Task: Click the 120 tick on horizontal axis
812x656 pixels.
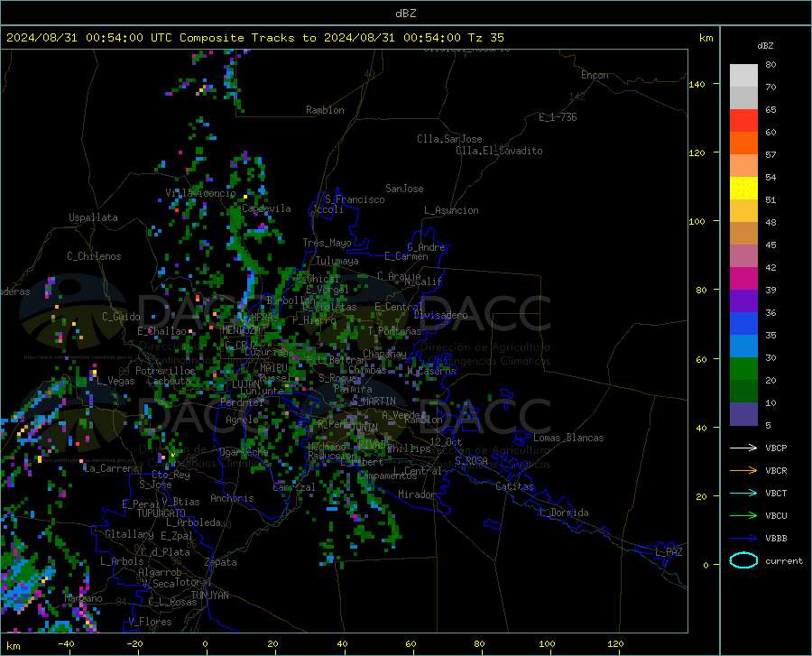Action: pyautogui.click(x=615, y=643)
